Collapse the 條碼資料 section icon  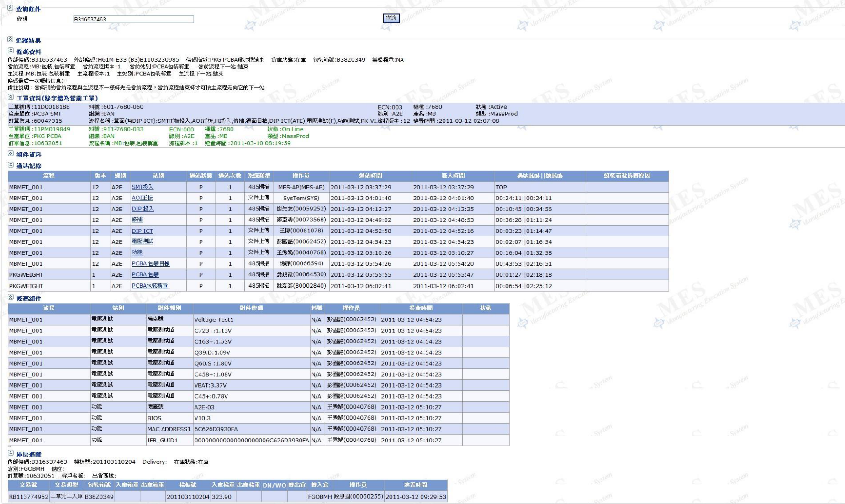click(x=11, y=51)
